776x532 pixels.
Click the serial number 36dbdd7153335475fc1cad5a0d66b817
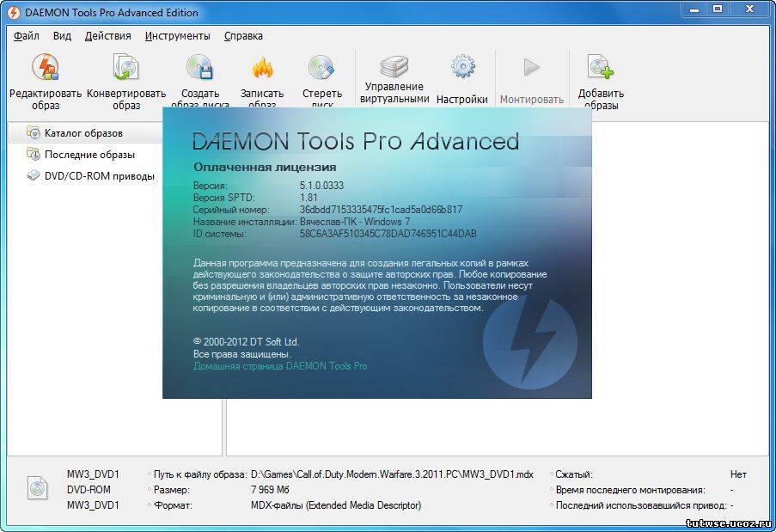click(x=381, y=210)
